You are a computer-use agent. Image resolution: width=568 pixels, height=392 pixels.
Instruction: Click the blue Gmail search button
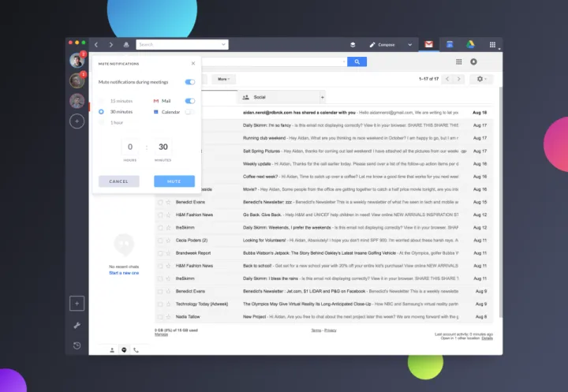(357, 62)
